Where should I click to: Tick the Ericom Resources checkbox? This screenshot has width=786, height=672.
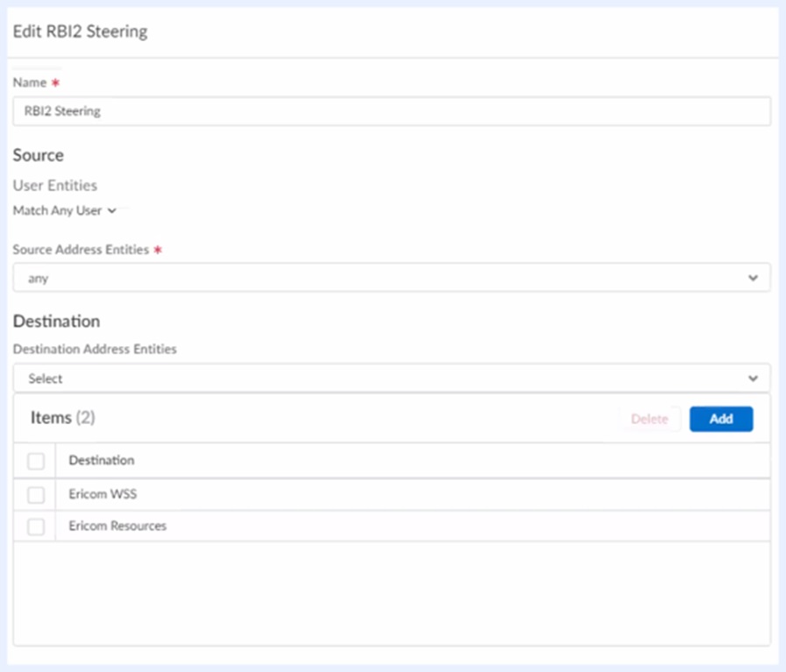[36, 527]
